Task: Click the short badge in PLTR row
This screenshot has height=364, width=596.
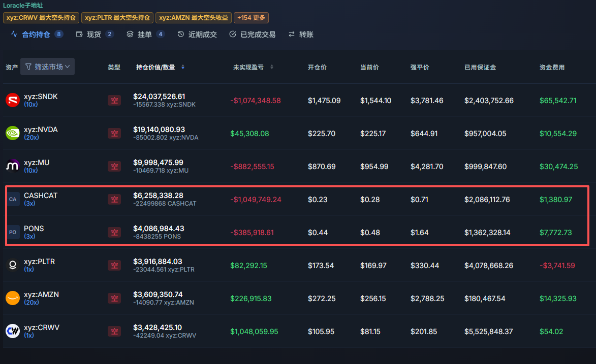Action: 114,265
